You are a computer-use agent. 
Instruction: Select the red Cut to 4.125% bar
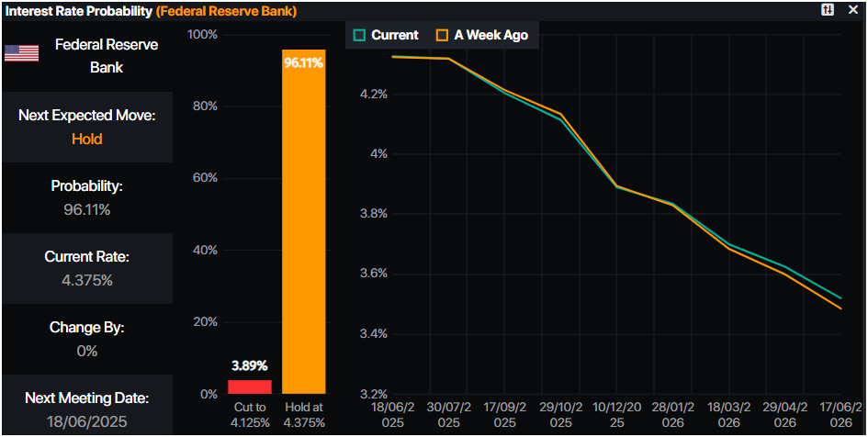250,387
